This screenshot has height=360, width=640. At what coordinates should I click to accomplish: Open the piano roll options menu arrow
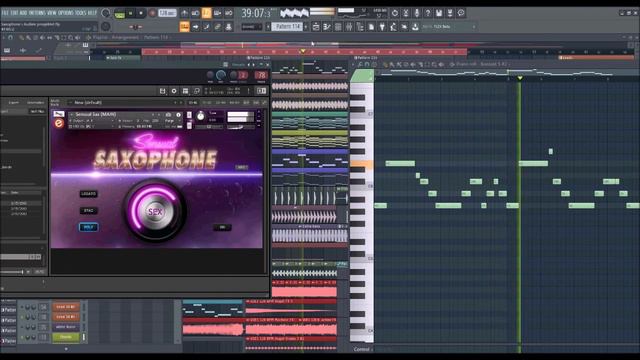coord(353,64)
